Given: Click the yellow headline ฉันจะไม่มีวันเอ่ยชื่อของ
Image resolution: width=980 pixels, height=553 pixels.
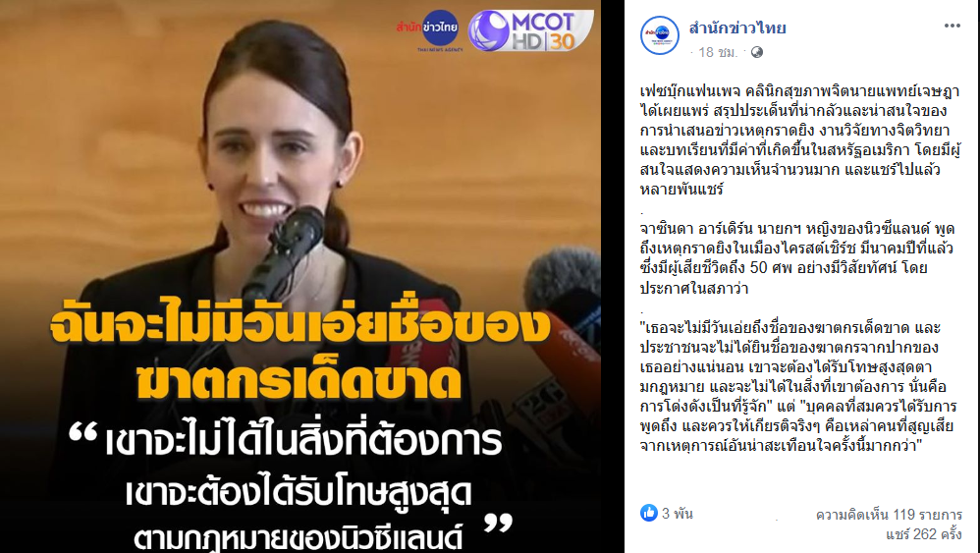Looking at the screenshot, I should pyautogui.click(x=300, y=326).
